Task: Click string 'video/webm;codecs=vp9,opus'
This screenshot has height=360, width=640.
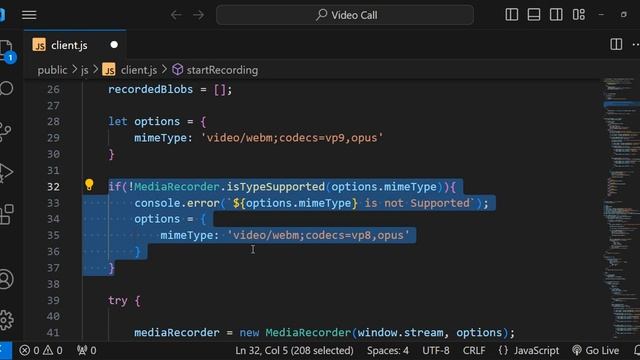Action: [292, 138]
